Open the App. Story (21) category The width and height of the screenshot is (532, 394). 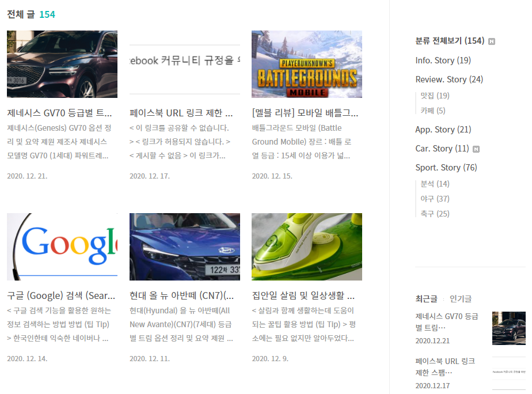(x=443, y=130)
